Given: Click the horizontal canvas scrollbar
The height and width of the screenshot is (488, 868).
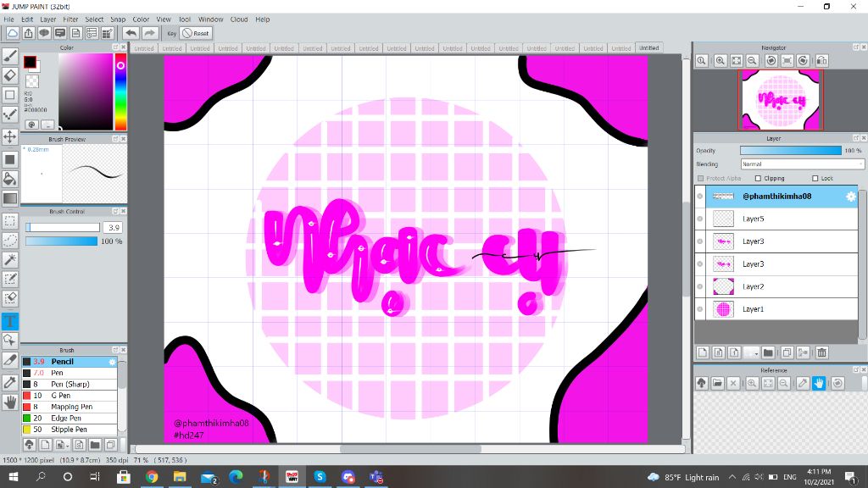Looking at the screenshot, I should [x=410, y=449].
